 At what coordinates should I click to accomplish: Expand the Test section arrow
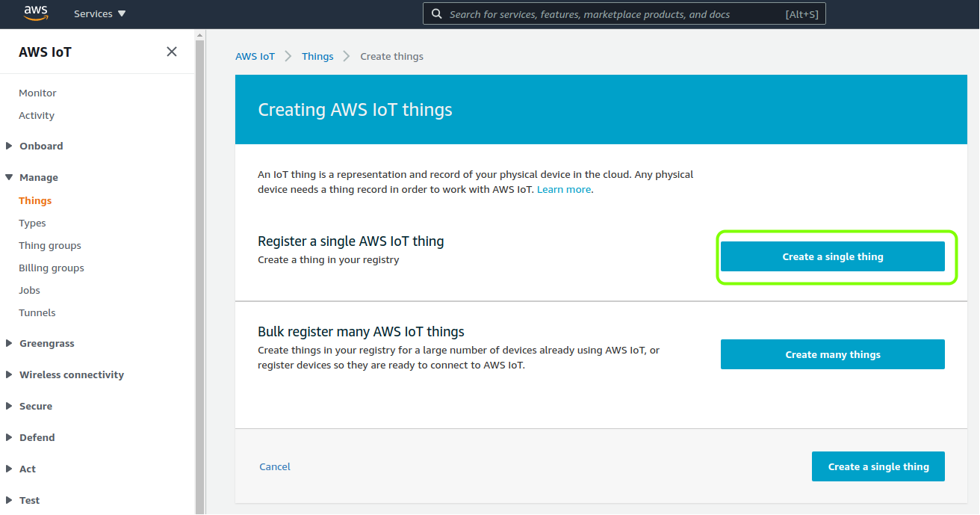tap(9, 500)
